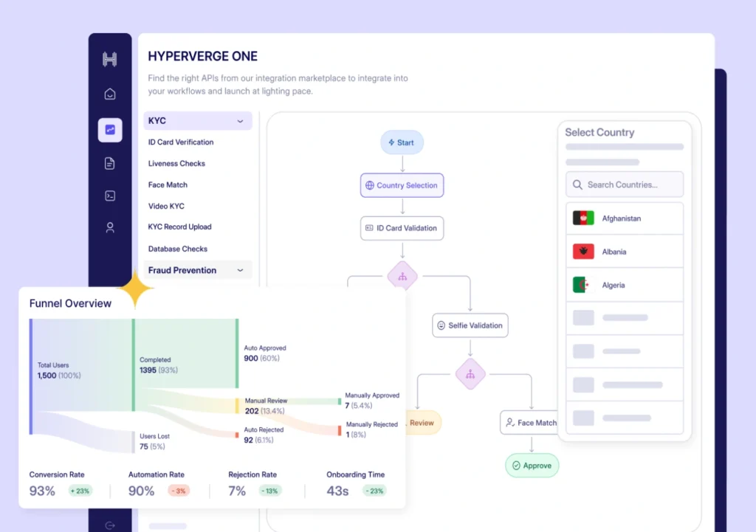Viewport: 756px width, 532px height.
Task: Expand the Fraud Prevention section chevron
Action: (x=240, y=271)
